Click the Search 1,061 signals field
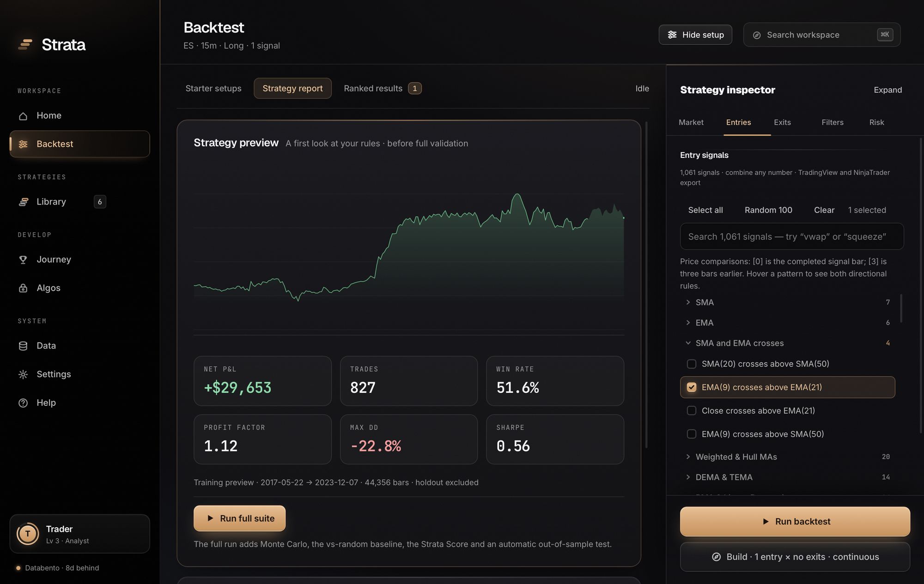The width and height of the screenshot is (924, 584). pos(791,236)
